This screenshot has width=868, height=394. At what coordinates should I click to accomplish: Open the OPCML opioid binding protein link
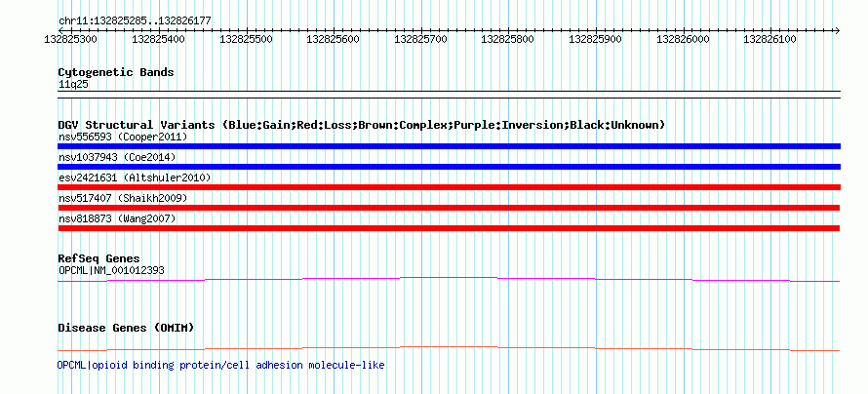pos(220,365)
